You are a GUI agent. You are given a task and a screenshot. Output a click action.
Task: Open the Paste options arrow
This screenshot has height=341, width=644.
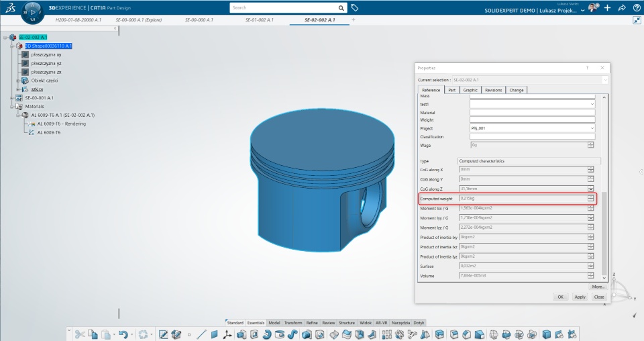[114, 334]
